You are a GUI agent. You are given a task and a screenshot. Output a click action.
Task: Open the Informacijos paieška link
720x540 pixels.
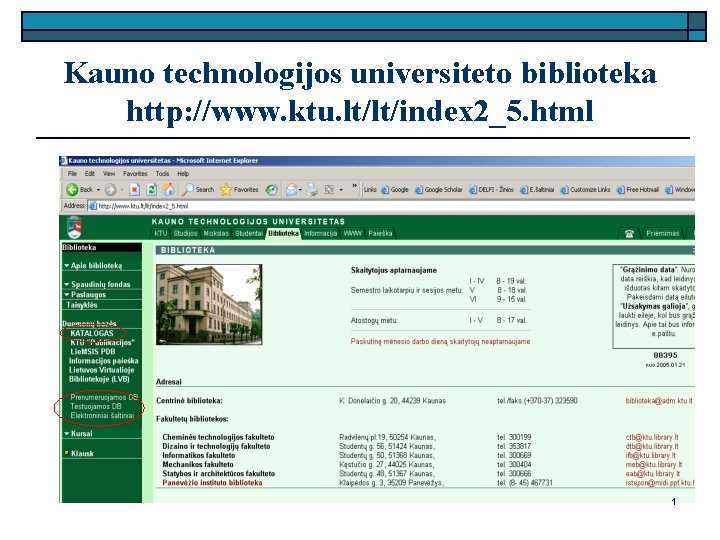[103, 361]
